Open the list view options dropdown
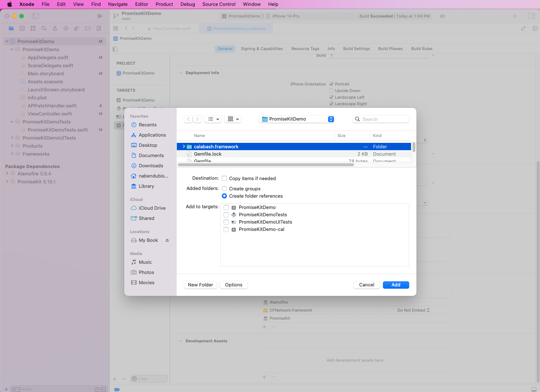 coord(213,119)
